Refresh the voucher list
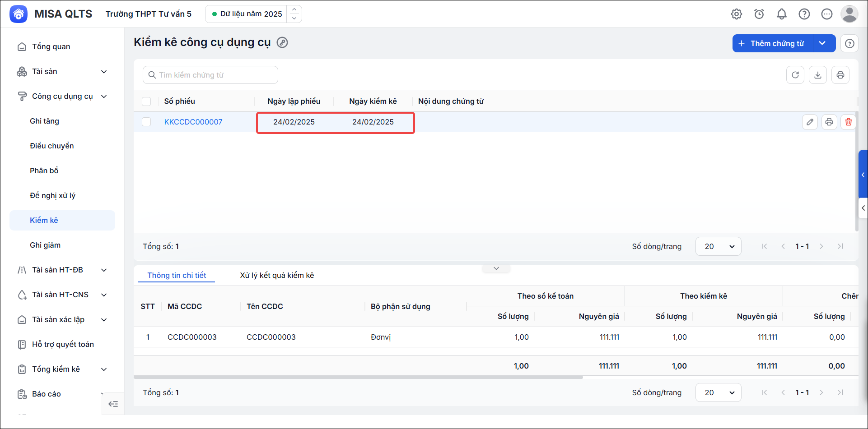 (795, 75)
